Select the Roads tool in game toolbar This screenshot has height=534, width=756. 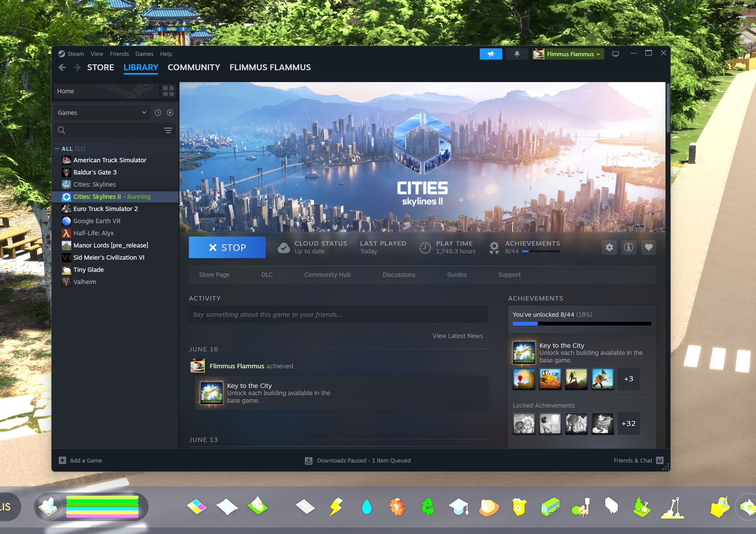tap(305, 507)
